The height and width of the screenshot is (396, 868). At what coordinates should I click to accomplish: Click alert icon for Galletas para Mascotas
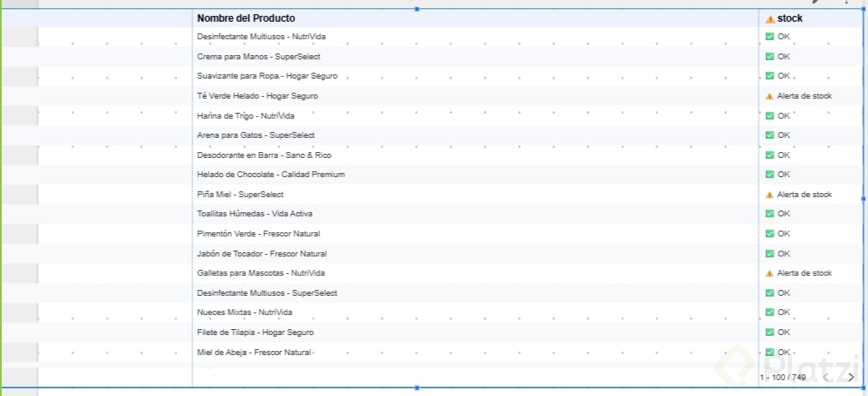(769, 273)
